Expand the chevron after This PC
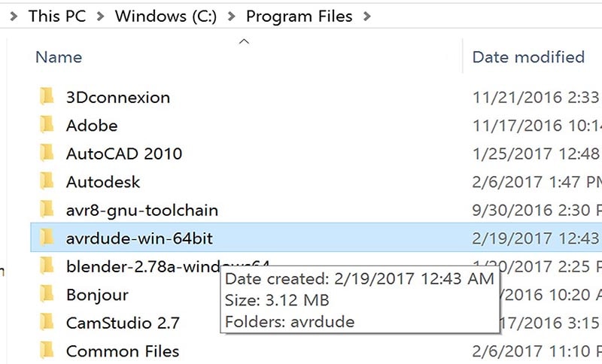 tap(100, 16)
